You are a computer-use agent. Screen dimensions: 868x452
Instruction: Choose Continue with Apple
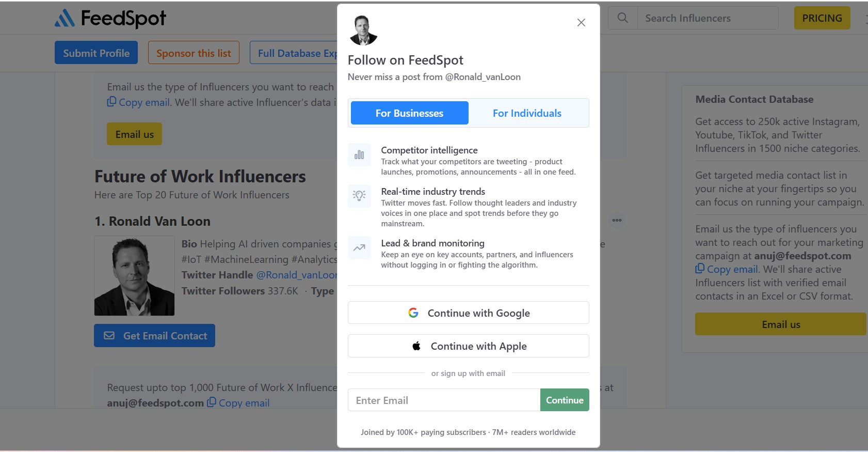pyautogui.click(x=469, y=346)
